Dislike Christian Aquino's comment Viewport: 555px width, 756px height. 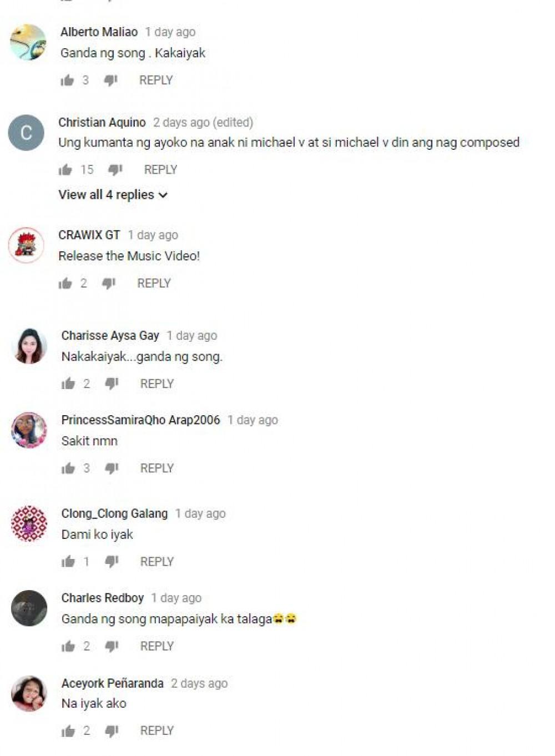click(x=115, y=170)
